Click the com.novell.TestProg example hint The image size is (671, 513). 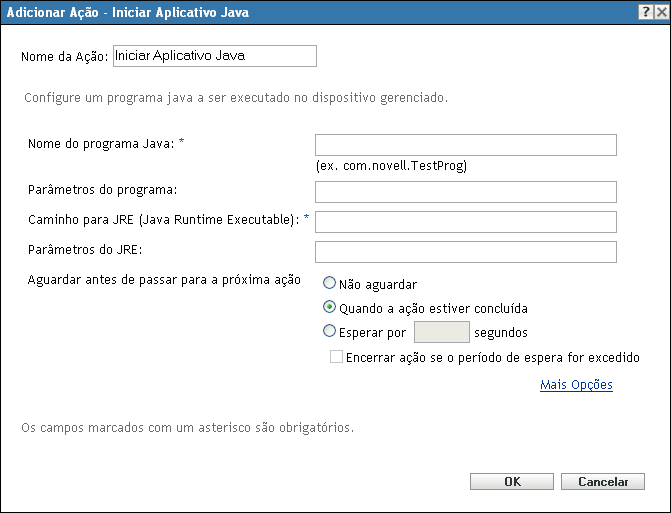click(x=391, y=165)
